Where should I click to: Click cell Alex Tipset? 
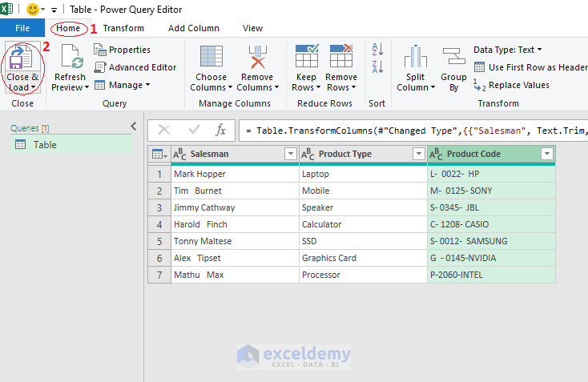pos(236,259)
